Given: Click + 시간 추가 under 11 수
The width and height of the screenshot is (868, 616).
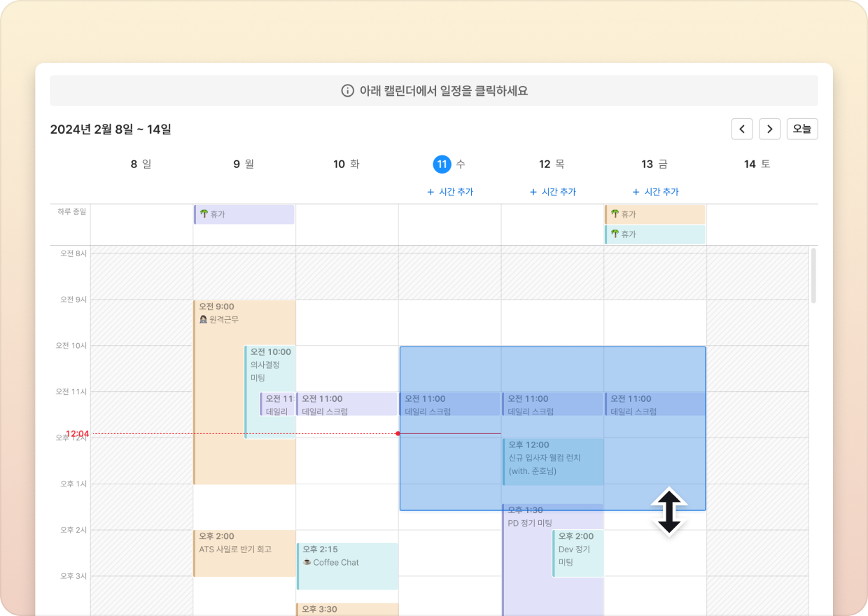Looking at the screenshot, I should coord(450,192).
